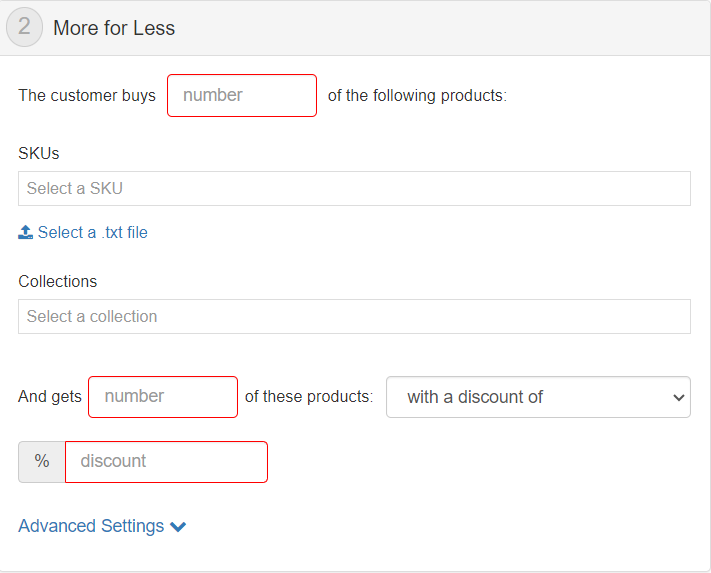Screen dimensions: 711x573
Task: Click the 'of these products:' label
Action: click(x=309, y=396)
